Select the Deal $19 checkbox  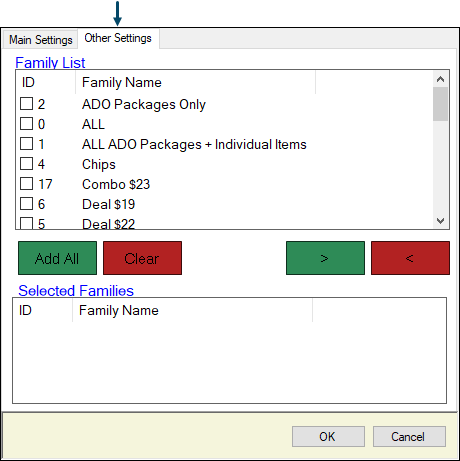27,204
